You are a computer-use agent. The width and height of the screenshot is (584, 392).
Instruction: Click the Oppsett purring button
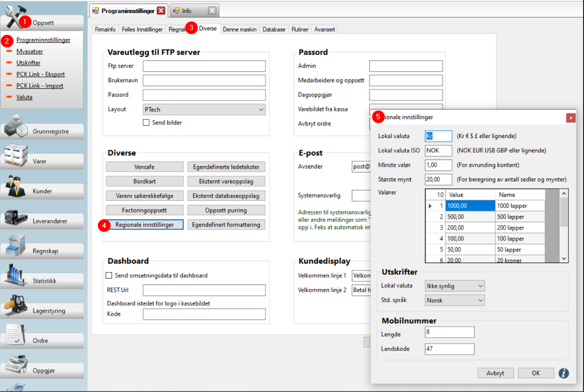click(x=226, y=210)
